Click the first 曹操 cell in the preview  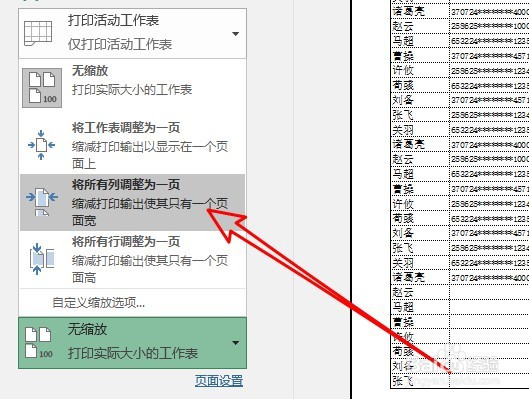pyautogui.click(x=420, y=56)
